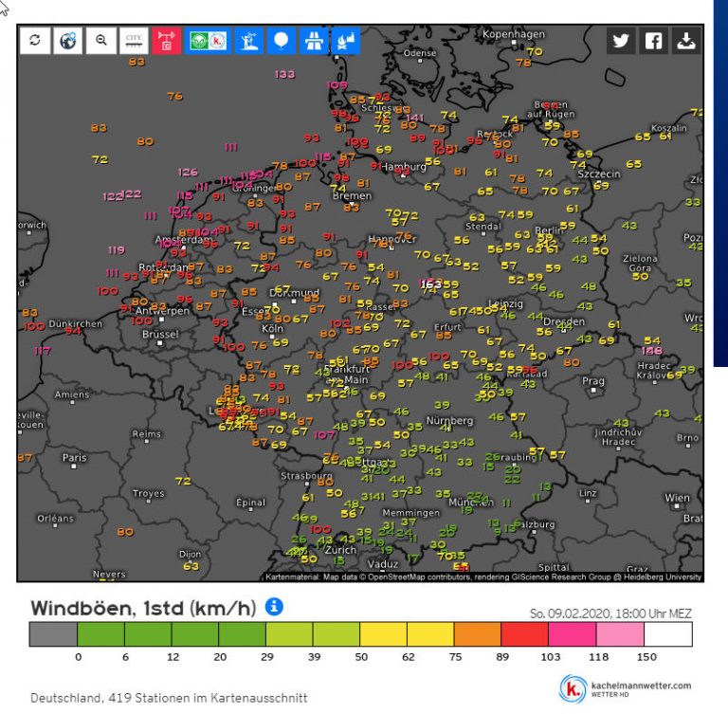Click the zoom out magnifier icon

(x=100, y=41)
